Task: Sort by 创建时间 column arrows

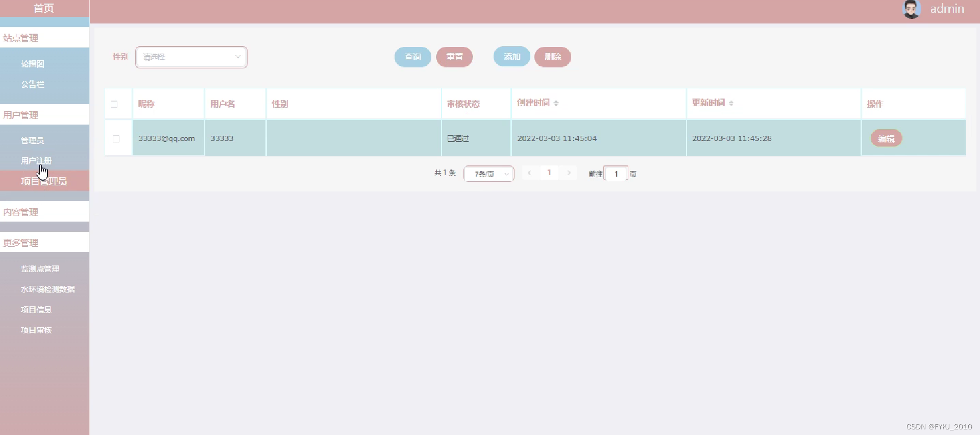Action: (556, 103)
